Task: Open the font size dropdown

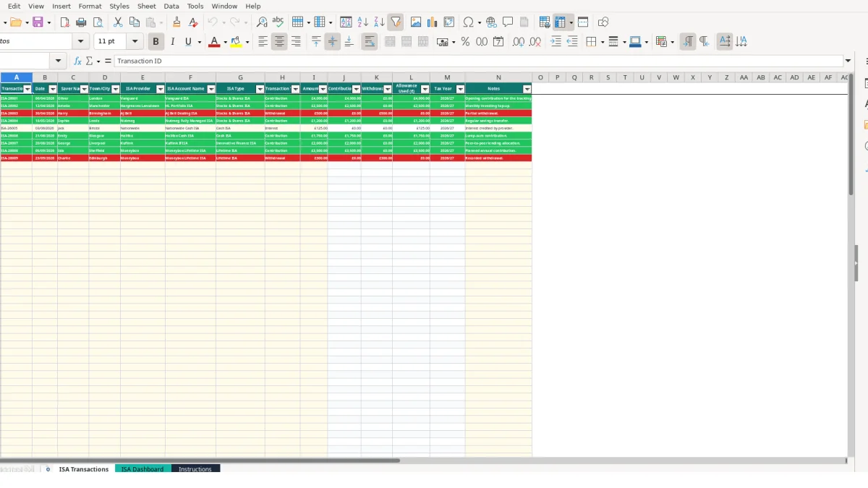Action: (135, 42)
